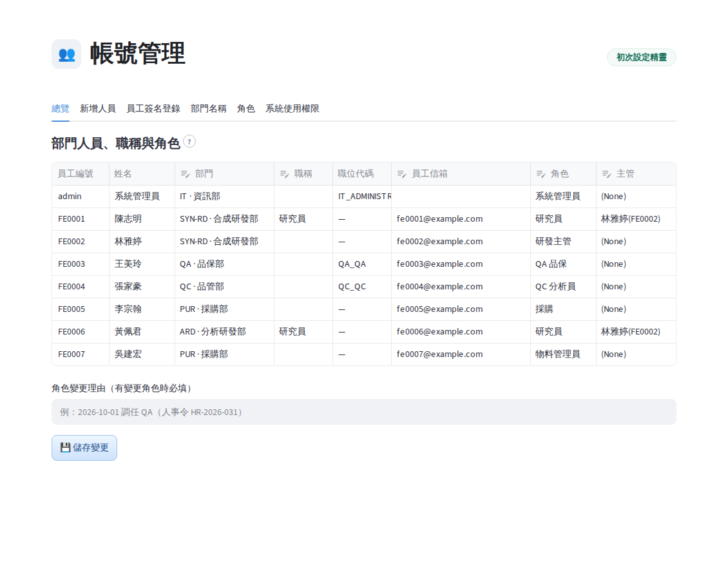Open 主管 cell for FE0001 陳志明
The image size is (728, 580).
636,219
